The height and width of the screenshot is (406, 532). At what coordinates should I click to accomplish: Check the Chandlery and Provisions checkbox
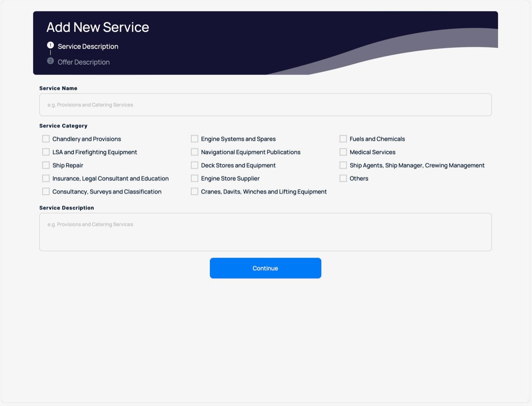tap(46, 139)
